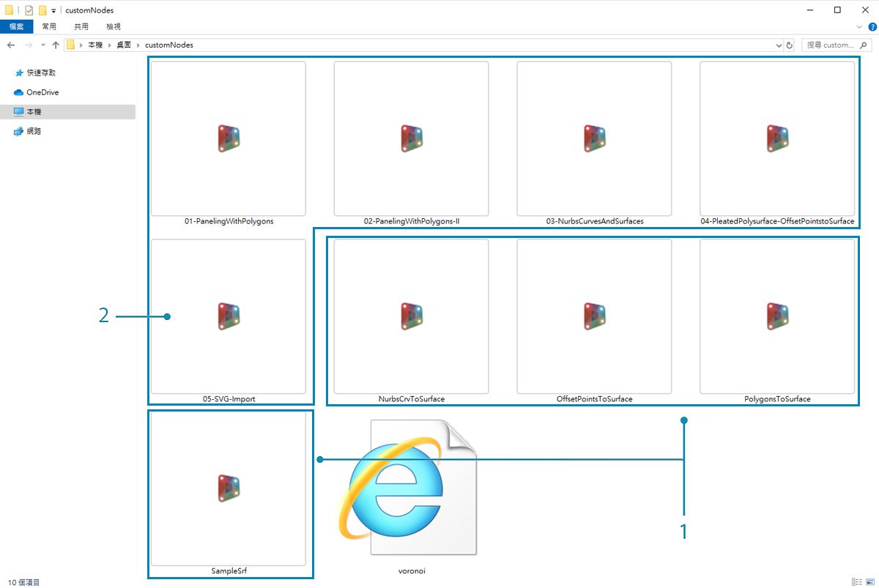Go back with the back arrow
The height and width of the screenshot is (588, 879).
click(x=11, y=45)
